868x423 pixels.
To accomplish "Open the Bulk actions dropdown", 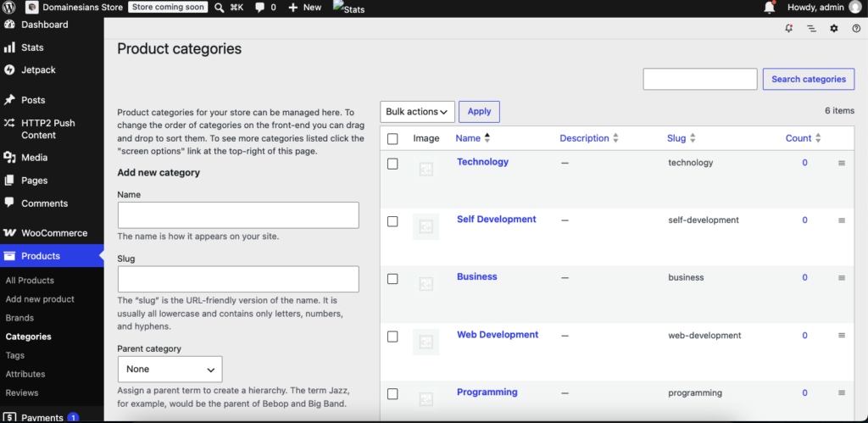I will point(417,112).
